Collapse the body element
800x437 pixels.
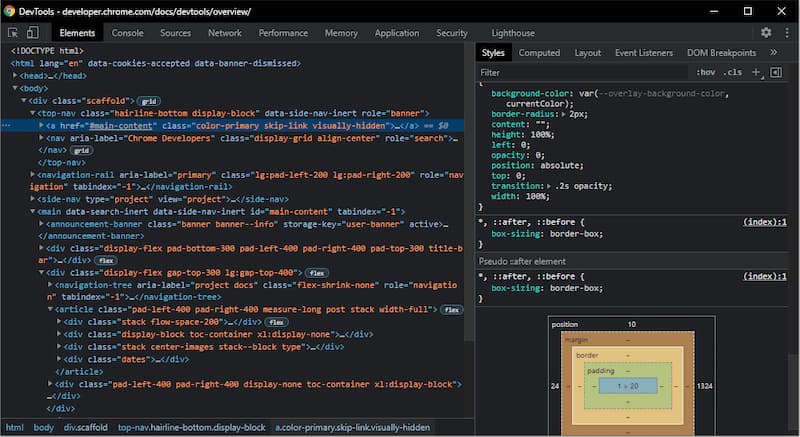point(15,88)
